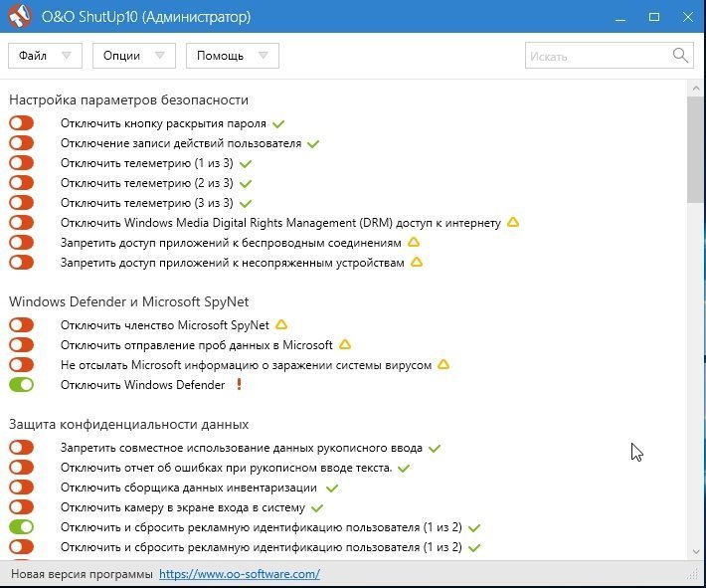Click warning triangle beside 'беспроводным соединениям'
Image resolution: width=706 pixels, height=588 pixels.
414,242
